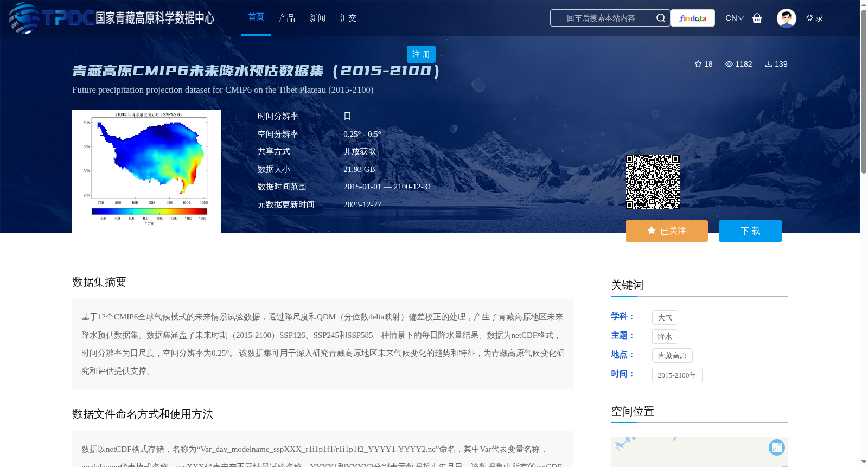This screenshot has height=467, width=868.
Task: Open the precipitation map thumbnail
Action: coord(146,171)
